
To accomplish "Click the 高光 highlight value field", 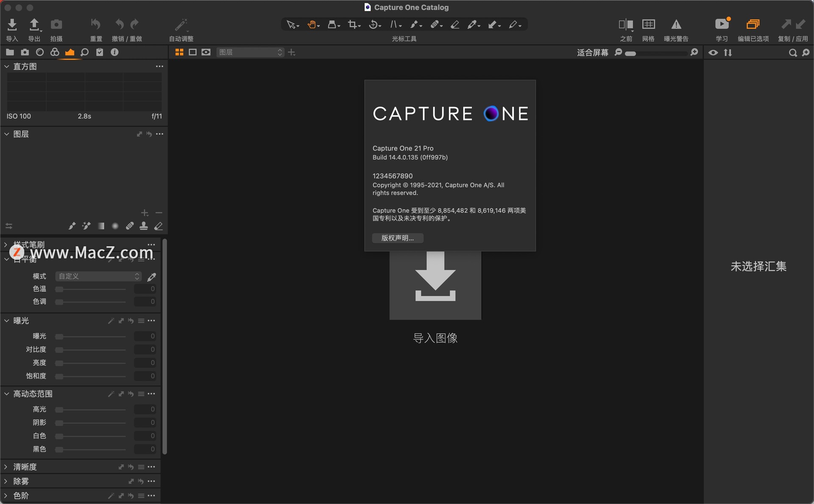I will pos(145,409).
